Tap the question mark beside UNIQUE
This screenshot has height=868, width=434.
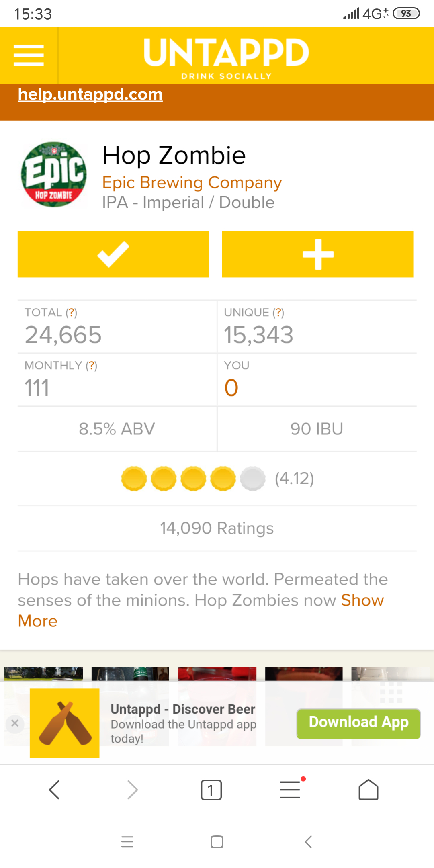pyautogui.click(x=278, y=313)
